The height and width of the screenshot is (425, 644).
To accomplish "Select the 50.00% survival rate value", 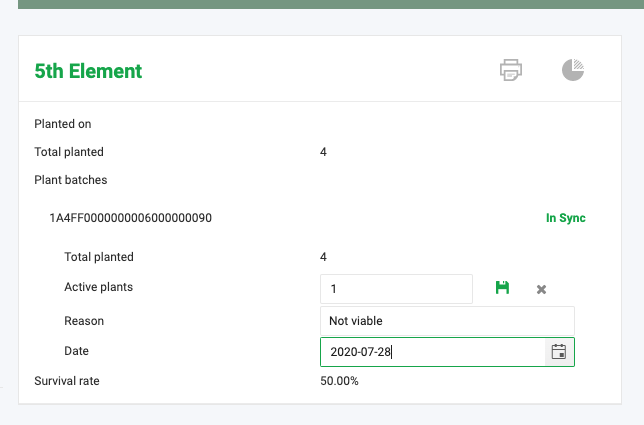I will click(x=339, y=381).
